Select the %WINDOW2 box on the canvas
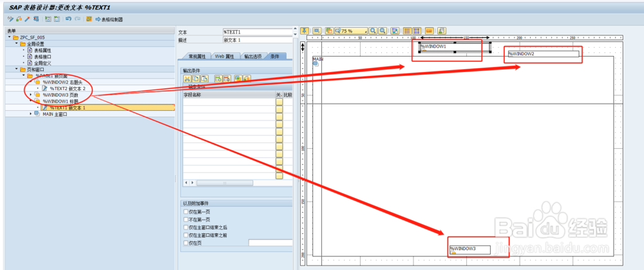This screenshot has height=270, width=644. 544,54
